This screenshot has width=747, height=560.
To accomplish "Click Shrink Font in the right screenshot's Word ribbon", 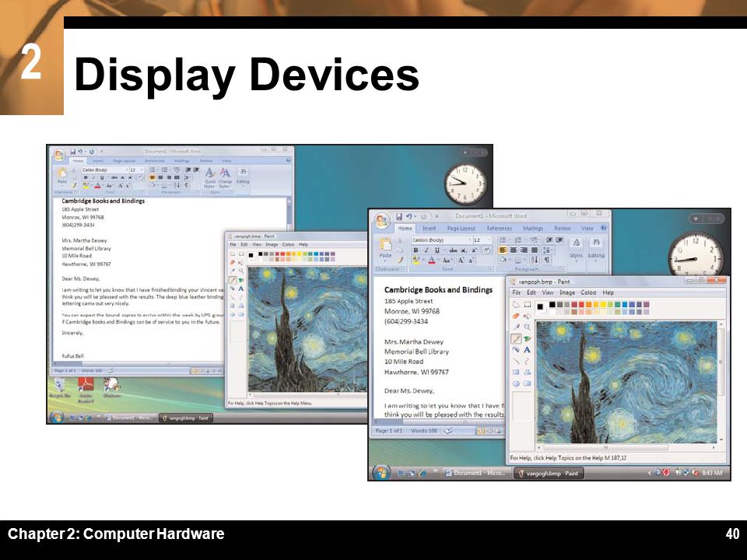I will click(x=472, y=260).
